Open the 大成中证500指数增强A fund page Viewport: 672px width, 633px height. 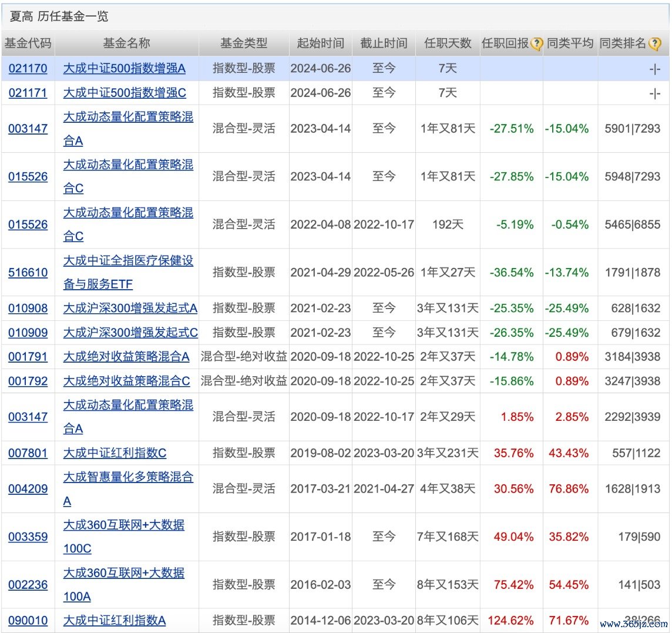124,68
